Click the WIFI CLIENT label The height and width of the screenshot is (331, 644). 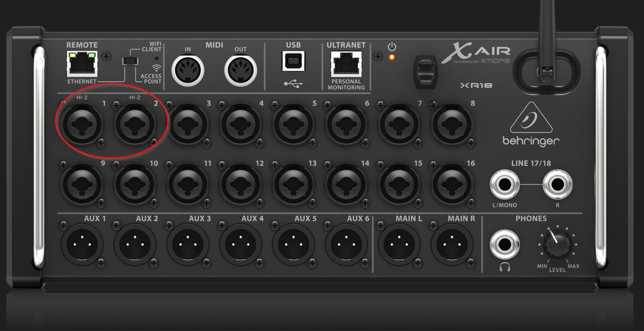coord(152,47)
